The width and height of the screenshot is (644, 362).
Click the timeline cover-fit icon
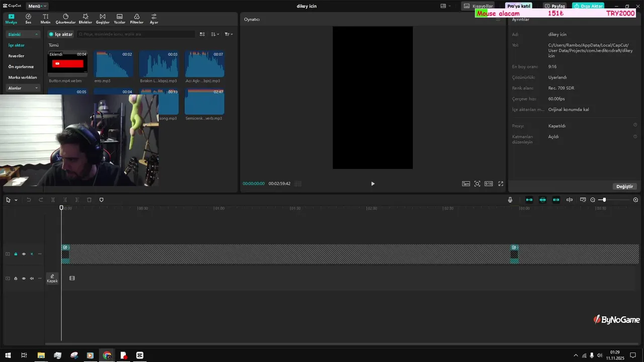(583, 200)
